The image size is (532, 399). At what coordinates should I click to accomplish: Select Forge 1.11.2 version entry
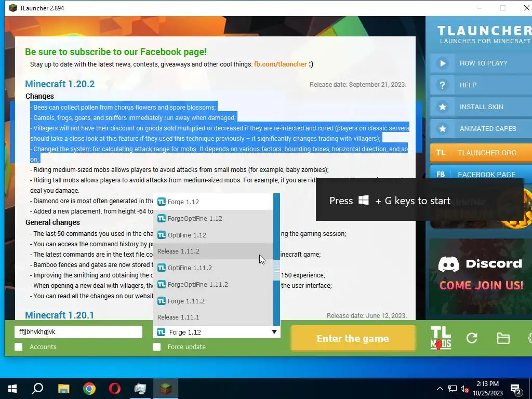(x=213, y=301)
